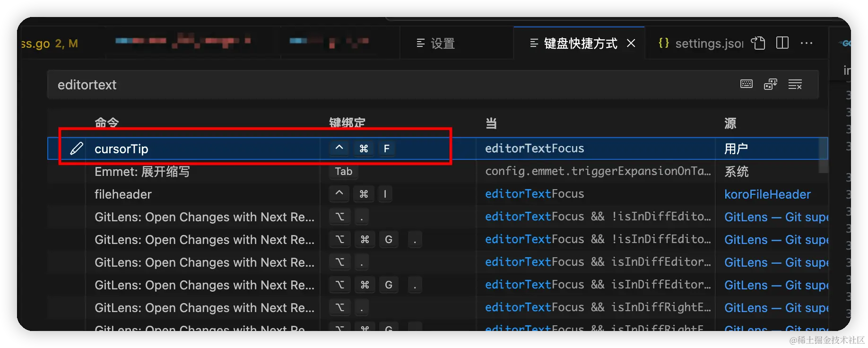The width and height of the screenshot is (868, 348).
Task: Close the 键盘快捷方式 tab
Action: pos(631,43)
